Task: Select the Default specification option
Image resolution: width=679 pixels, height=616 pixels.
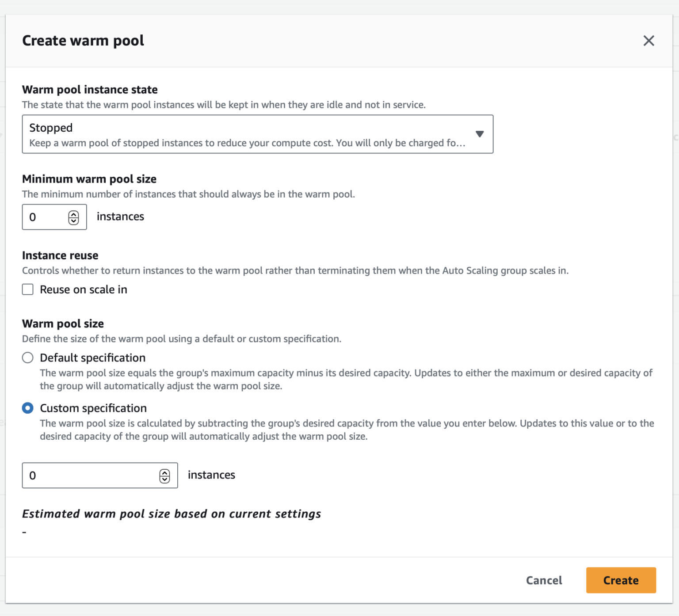Action: (x=27, y=357)
